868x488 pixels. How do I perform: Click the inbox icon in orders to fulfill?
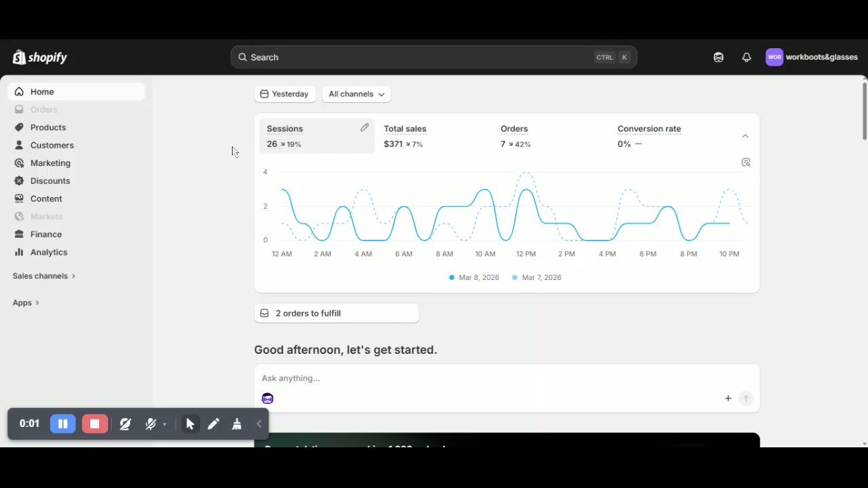coord(264,313)
